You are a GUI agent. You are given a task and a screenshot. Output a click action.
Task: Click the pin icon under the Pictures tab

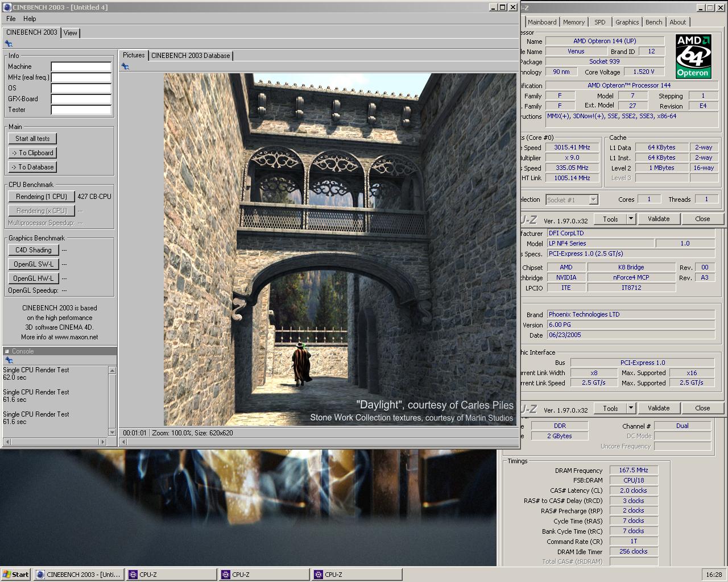click(x=125, y=66)
